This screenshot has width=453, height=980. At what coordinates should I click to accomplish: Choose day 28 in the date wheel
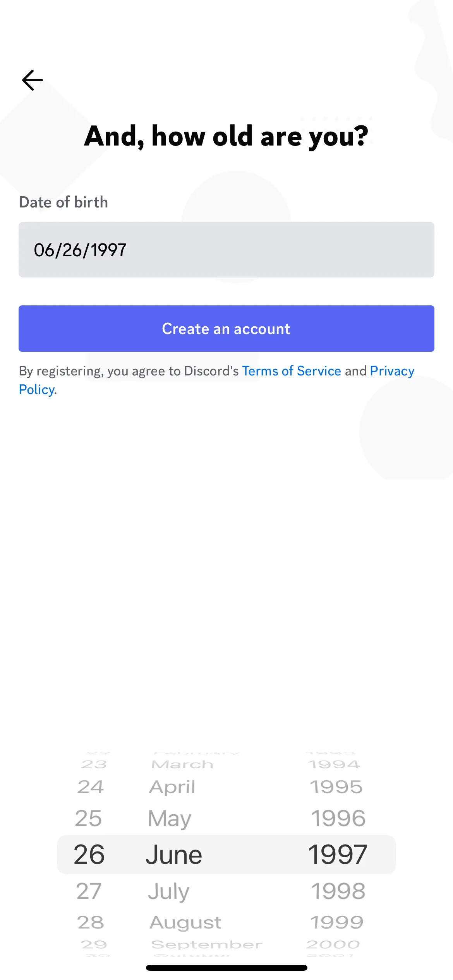click(91, 922)
